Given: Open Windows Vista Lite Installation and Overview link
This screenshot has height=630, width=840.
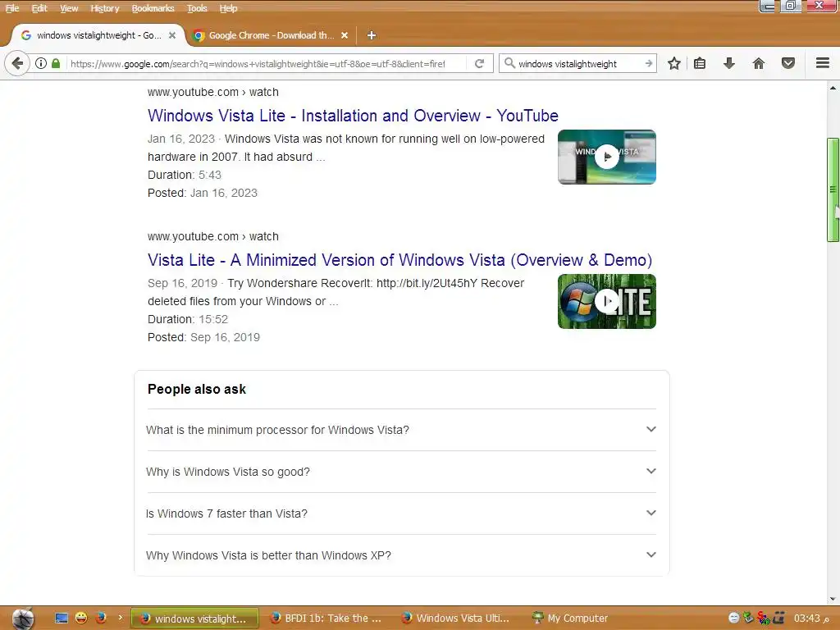Looking at the screenshot, I should pos(353,116).
